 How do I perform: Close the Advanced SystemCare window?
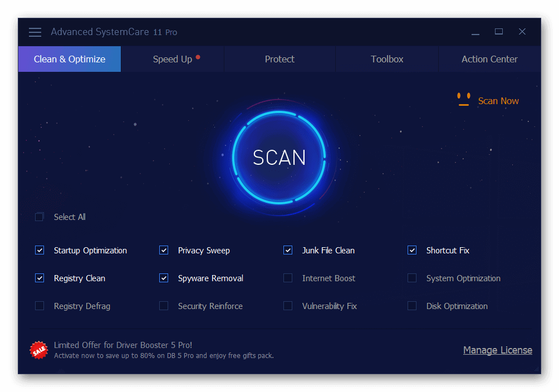[522, 32]
